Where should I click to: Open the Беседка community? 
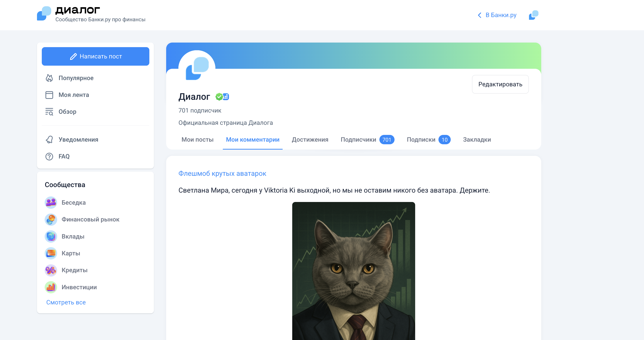tap(73, 202)
